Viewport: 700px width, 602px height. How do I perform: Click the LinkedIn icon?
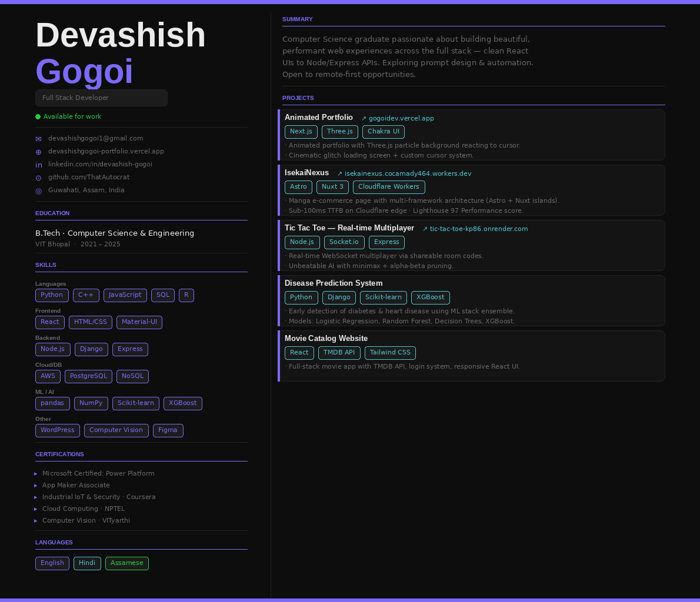[39, 165]
